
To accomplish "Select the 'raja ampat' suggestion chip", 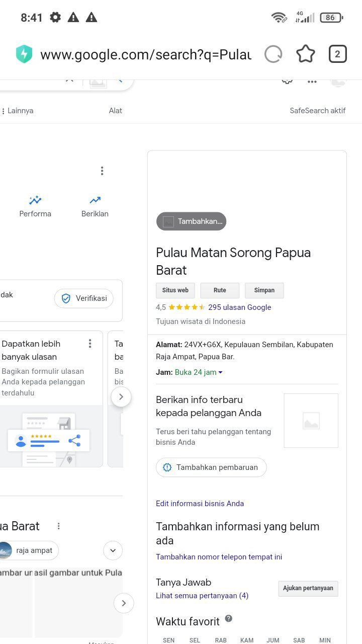I will [29, 550].
